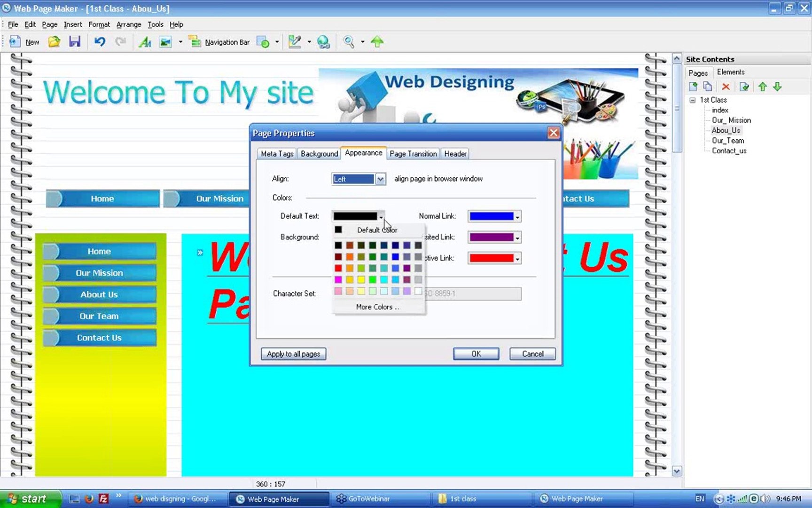Viewport: 812px width, 508px height.
Task: Click the rename page icon in Site Contents
Action: pos(744,87)
